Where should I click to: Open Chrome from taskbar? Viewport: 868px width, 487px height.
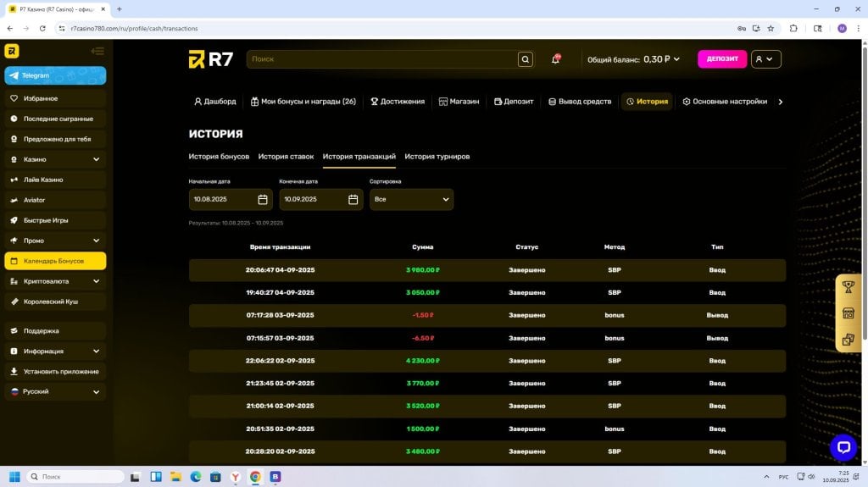(255, 477)
